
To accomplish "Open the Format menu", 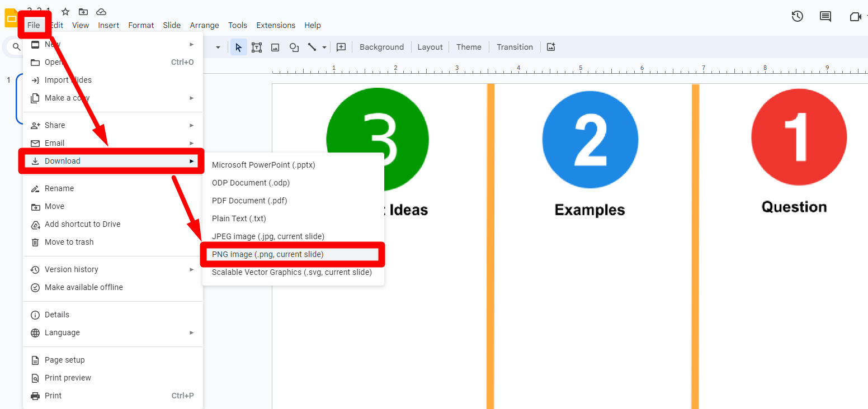I will point(141,25).
